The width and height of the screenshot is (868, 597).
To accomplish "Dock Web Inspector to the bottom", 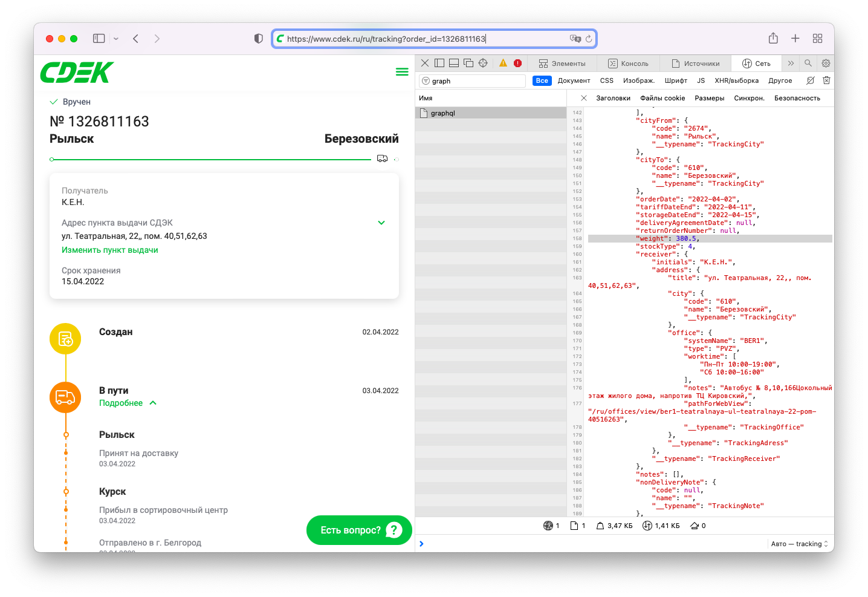I will [x=454, y=63].
